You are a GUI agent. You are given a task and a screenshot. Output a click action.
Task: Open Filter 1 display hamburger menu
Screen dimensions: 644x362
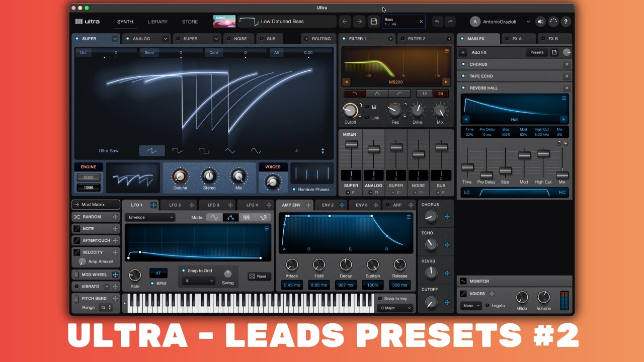point(446,51)
